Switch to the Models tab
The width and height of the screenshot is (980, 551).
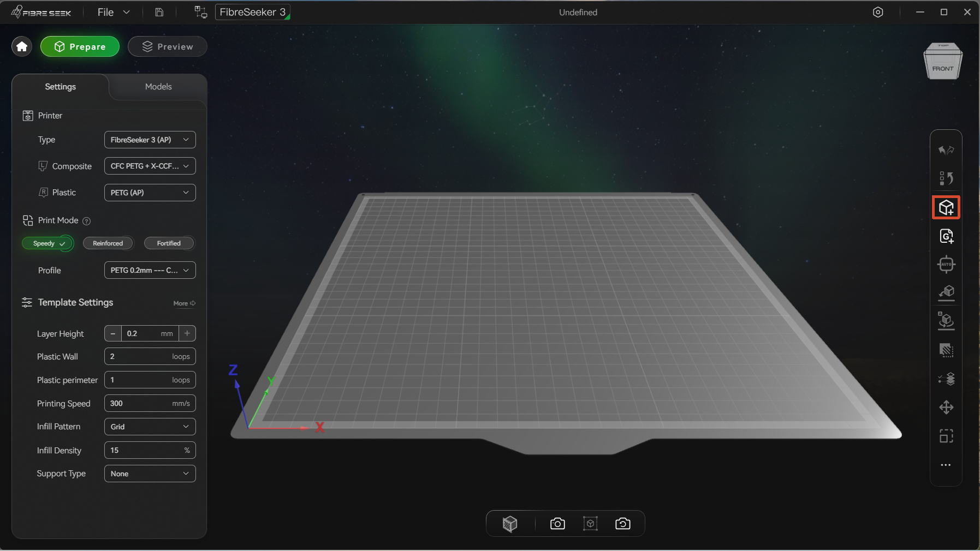tap(158, 87)
